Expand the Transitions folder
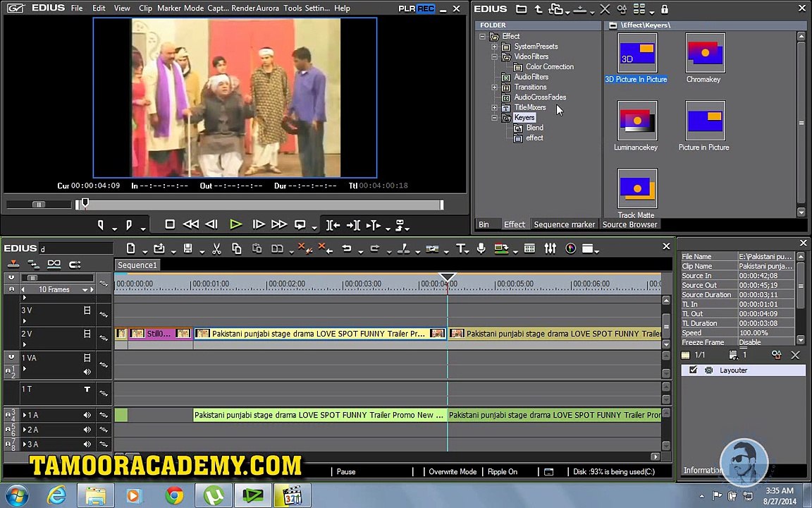The image size is (812, 508). [x=495, y=87]
